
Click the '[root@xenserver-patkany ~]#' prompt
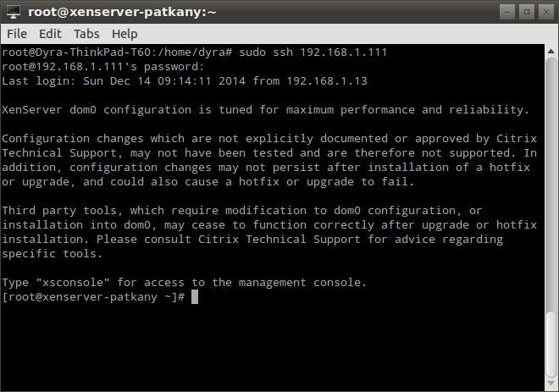click(93, 297)
